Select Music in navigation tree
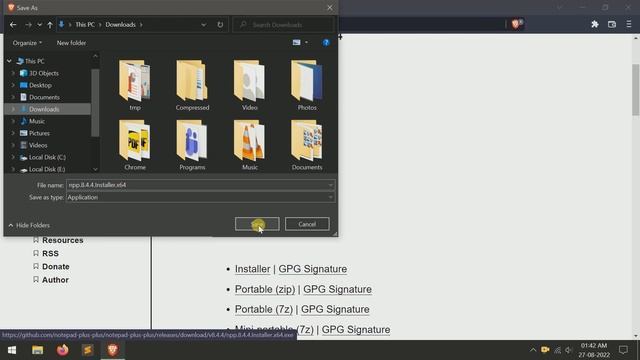Viewport: 640px width, 360px height. pyautogui.click(x=37, y=121)
